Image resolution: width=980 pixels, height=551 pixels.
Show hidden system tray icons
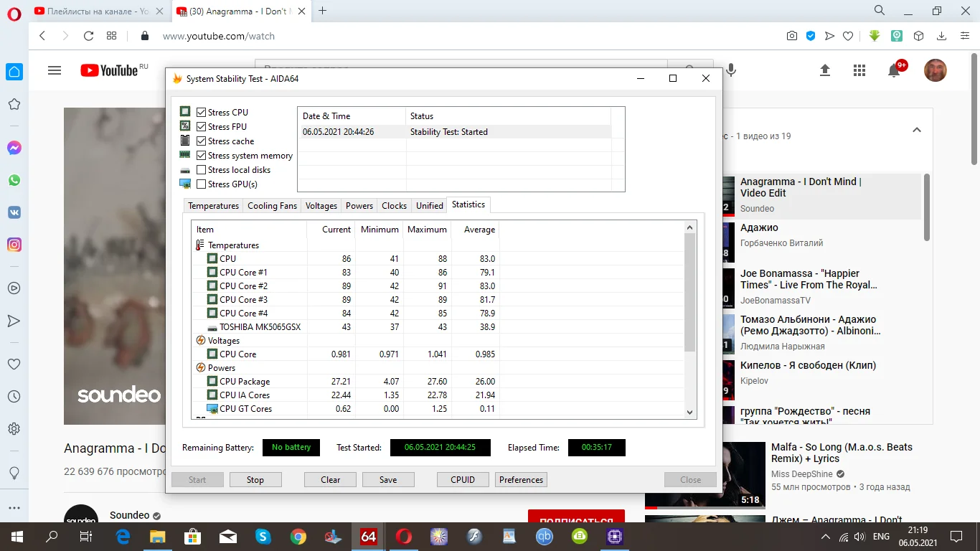(826, 537)
